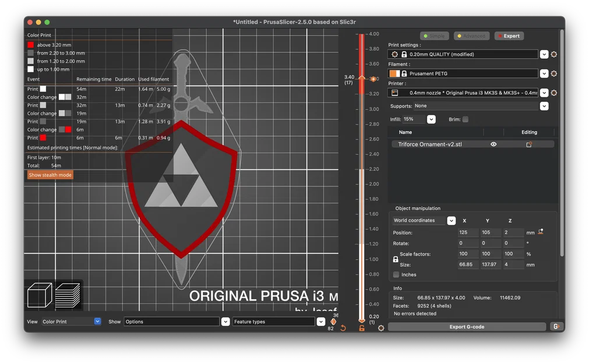Click the 'Total: 54m' print time text
589x364 pixels.
coord(44,165)
